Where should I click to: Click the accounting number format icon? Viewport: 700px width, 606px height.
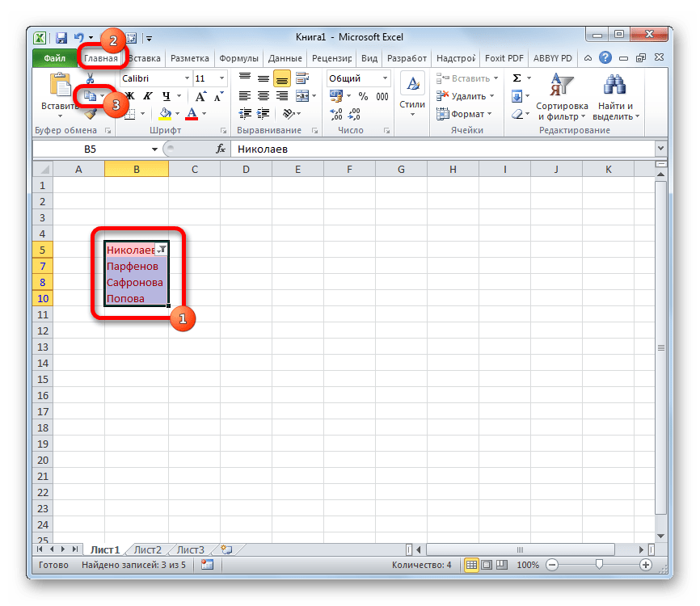(335, 96)
